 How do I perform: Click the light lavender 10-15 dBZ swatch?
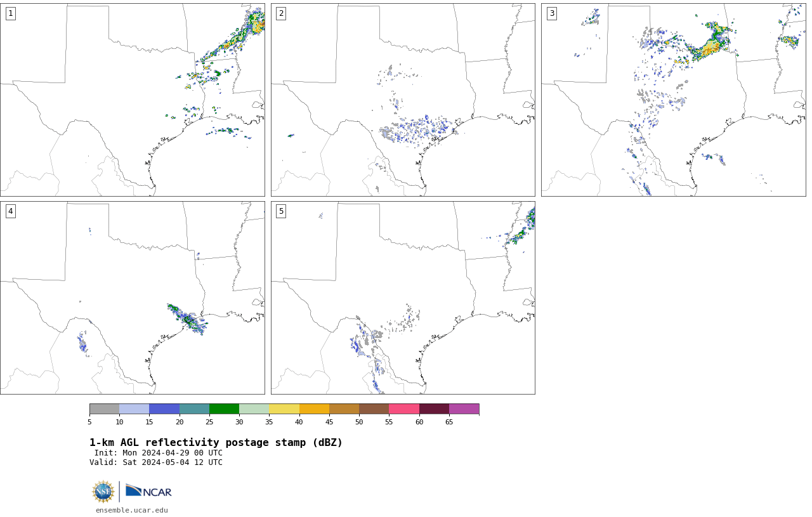134,409
